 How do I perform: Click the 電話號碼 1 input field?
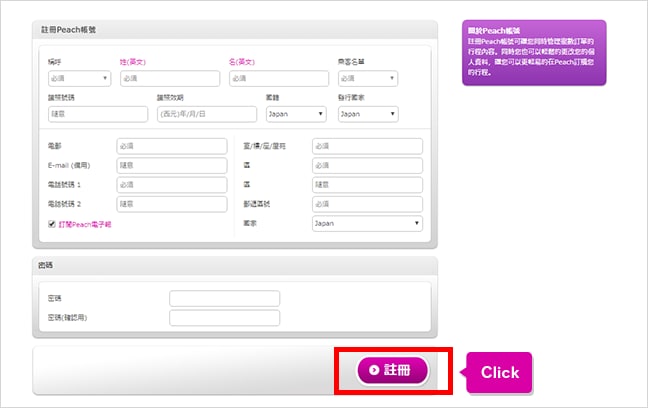[x=172, y=185]
